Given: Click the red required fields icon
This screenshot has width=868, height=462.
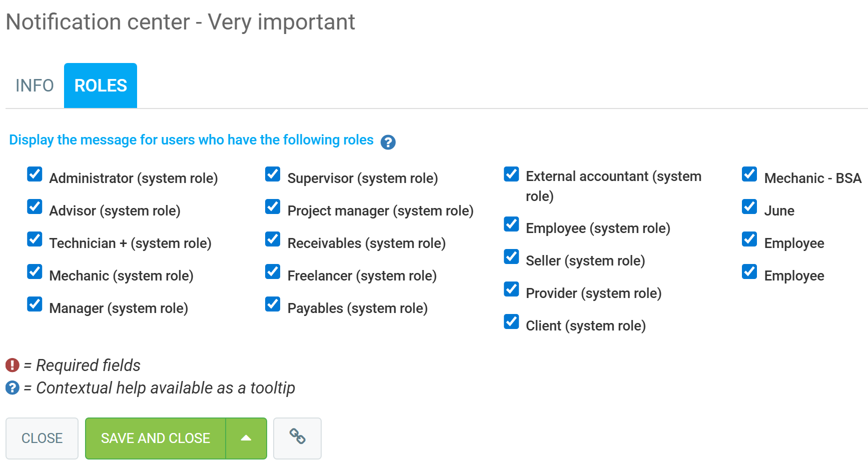Looking at the screenshot, I should 13,365.
